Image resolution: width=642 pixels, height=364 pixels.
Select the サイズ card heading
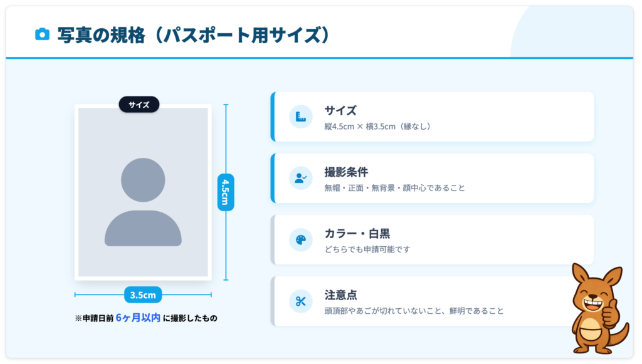pyautogui.click(x=340, y=110)
